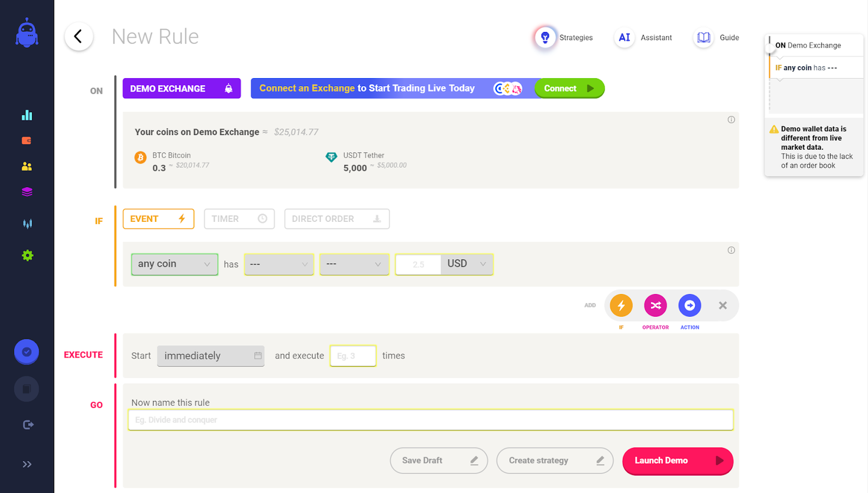Open the yellow people community icon
Image resolution: width=868 pixels, height=493 pixels.
[27, 167]
